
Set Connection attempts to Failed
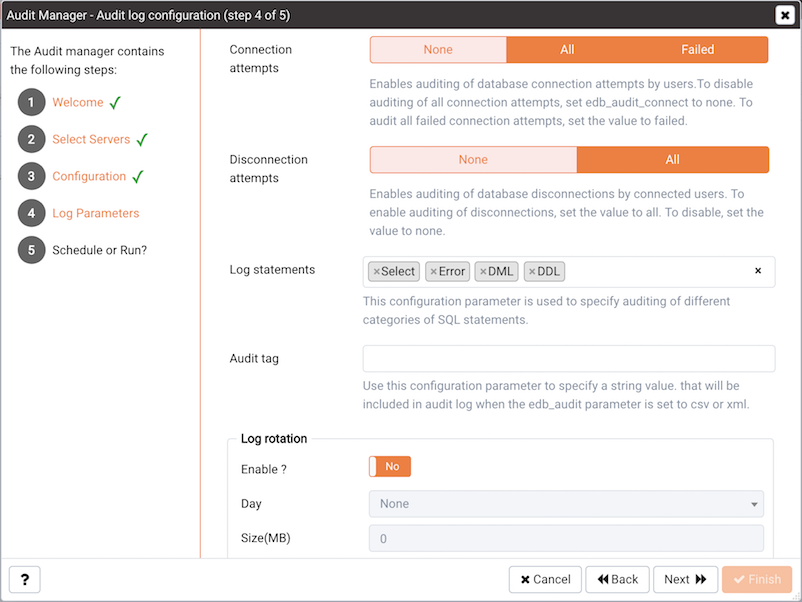[x=697, y=50]
